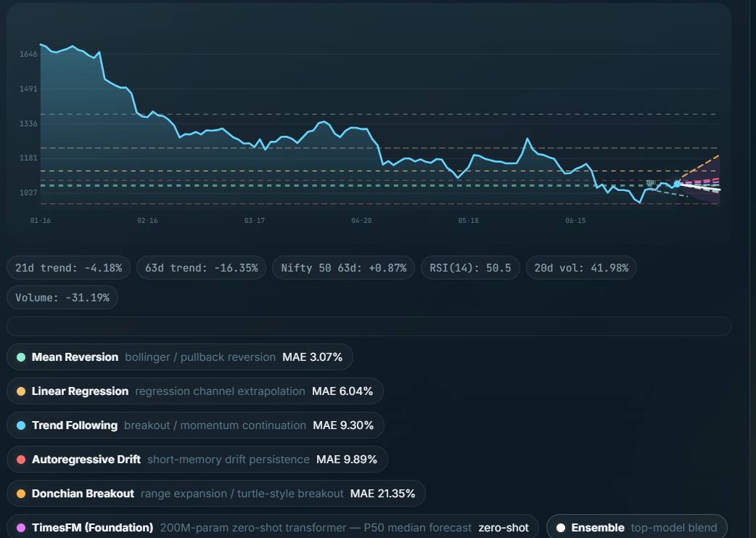The image size is (756, 538).
Task: Click the magenta TimesFM color dot
Action: [x=21, y=528]
